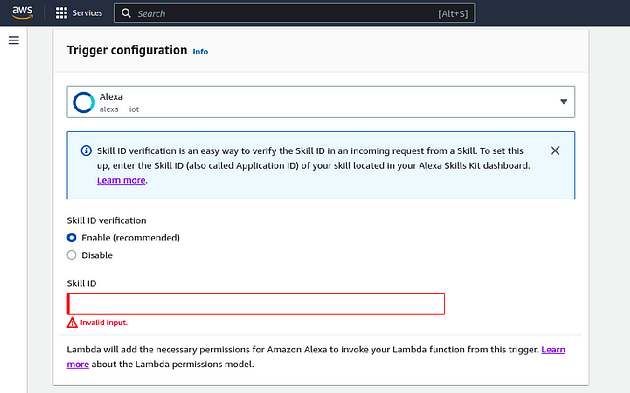Focus the Skill ID text field
Image resolution: width=630 pixels, height=393 pixels.
pos(256,304)
